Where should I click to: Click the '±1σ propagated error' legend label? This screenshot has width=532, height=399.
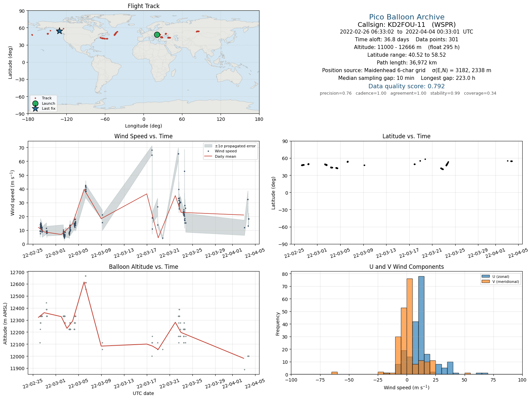point(235,146)
